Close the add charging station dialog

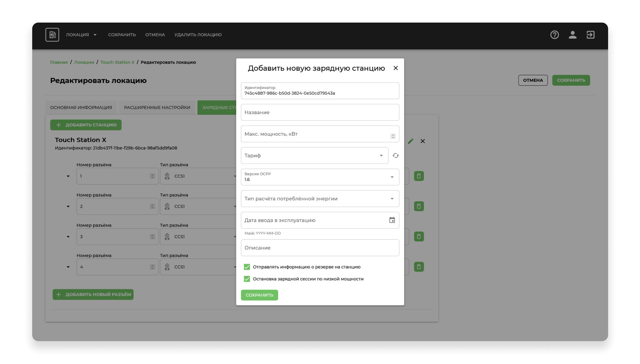[395, 68]
